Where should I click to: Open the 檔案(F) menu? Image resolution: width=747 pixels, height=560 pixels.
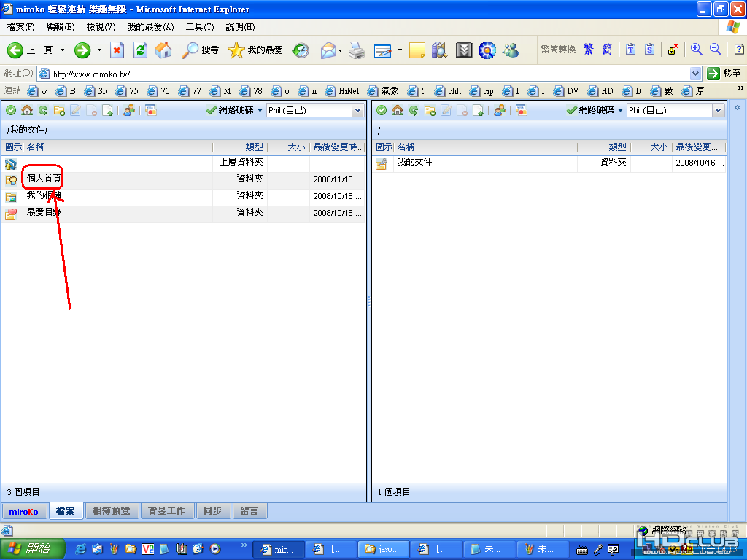pyautogui.click(x=20, y=27)
